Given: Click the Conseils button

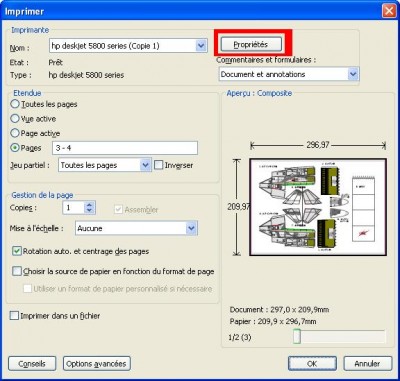Looking at the screenshot, I should (x=32, y=364).
